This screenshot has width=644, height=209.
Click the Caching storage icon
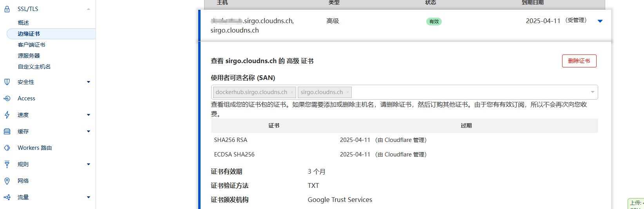tap(7, 131)
